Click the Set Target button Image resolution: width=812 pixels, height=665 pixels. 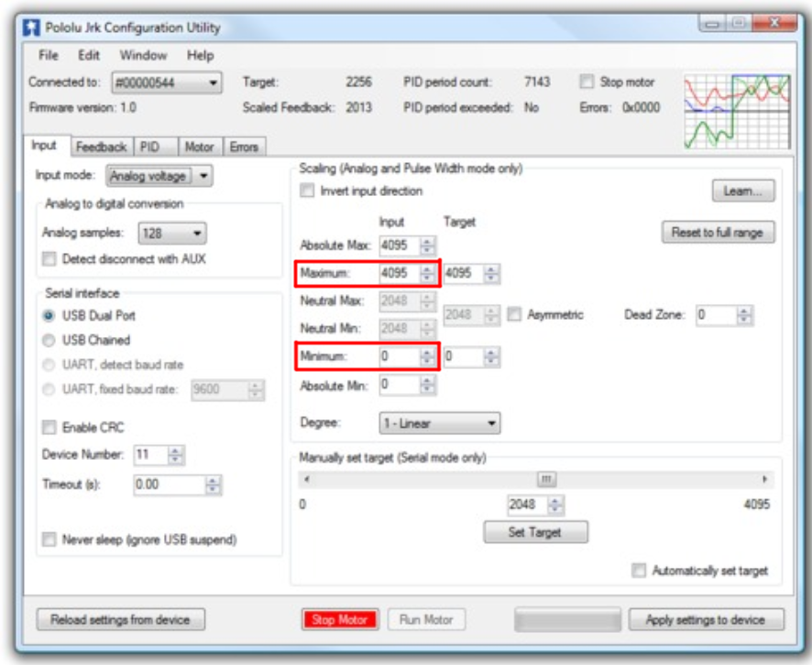pos(535,532)
